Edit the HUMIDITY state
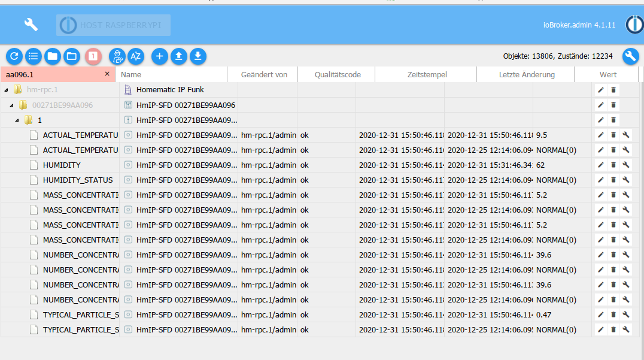This screenshot has width=644, height=360. [x=601, y=165]
